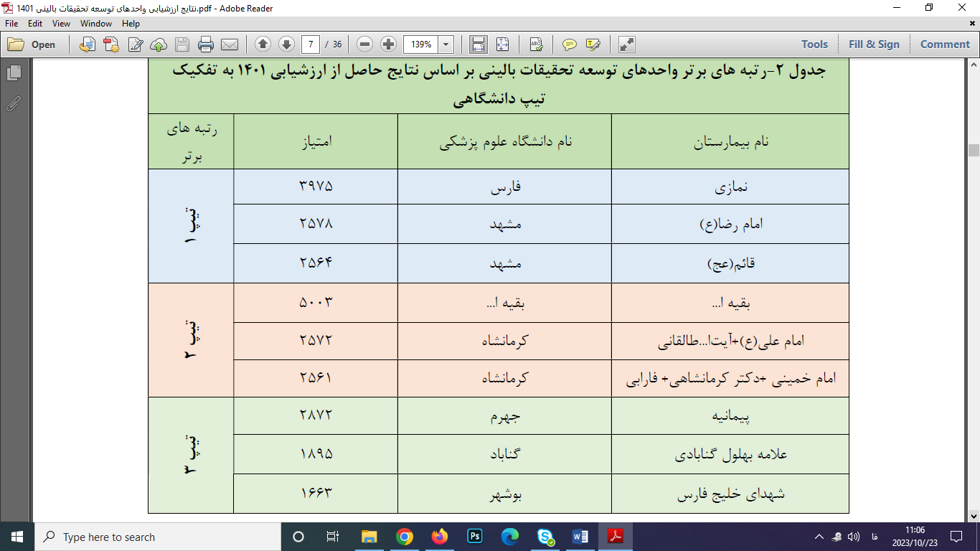Image resolution: width=980 pixels, height=551 pixels.
Task: Toggle fit one full page view
Action: (x=502, y=44)
